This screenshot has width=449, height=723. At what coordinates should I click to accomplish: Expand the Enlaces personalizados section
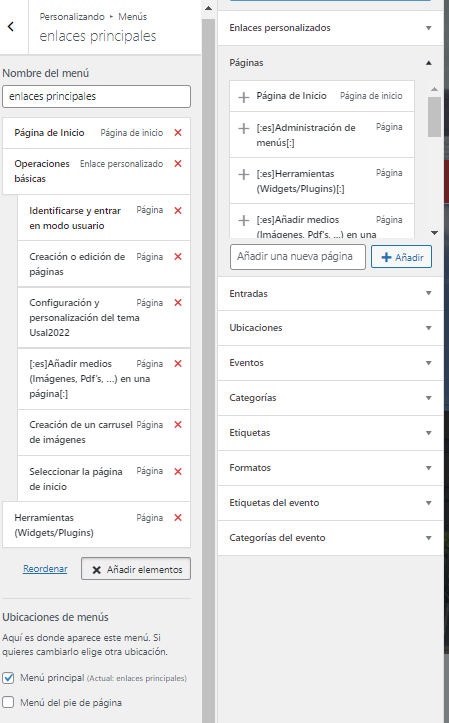coord(330,28)
